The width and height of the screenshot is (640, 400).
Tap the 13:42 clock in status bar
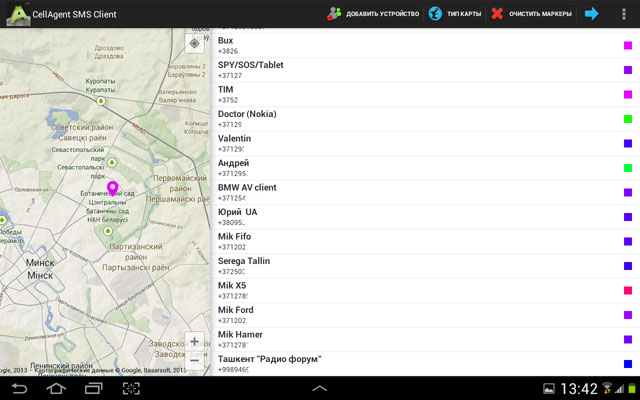coord(579,389)
